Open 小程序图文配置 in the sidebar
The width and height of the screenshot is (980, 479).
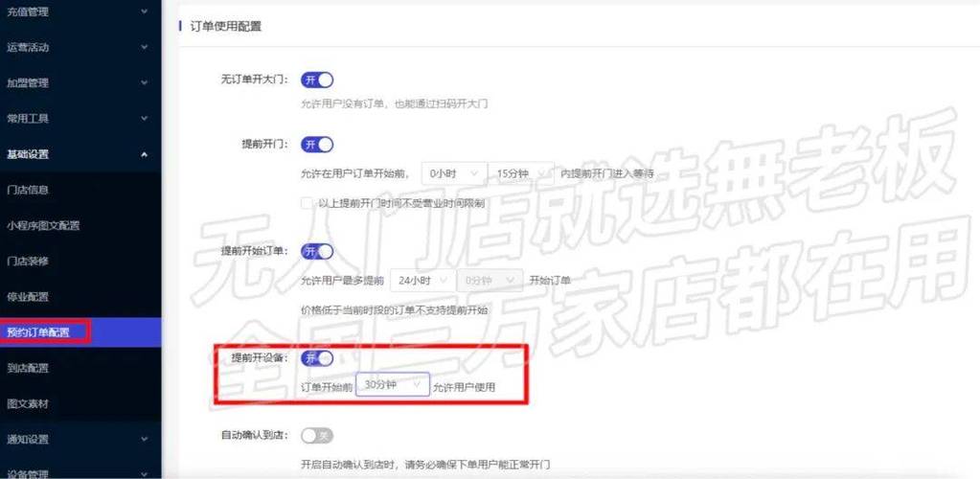click(80, 225)
